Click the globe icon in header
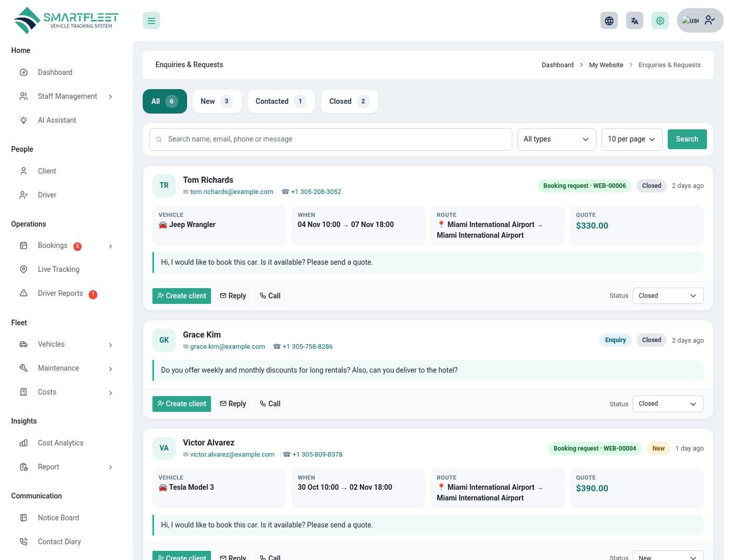Screen dimensions: 734x560 [609, 20]
